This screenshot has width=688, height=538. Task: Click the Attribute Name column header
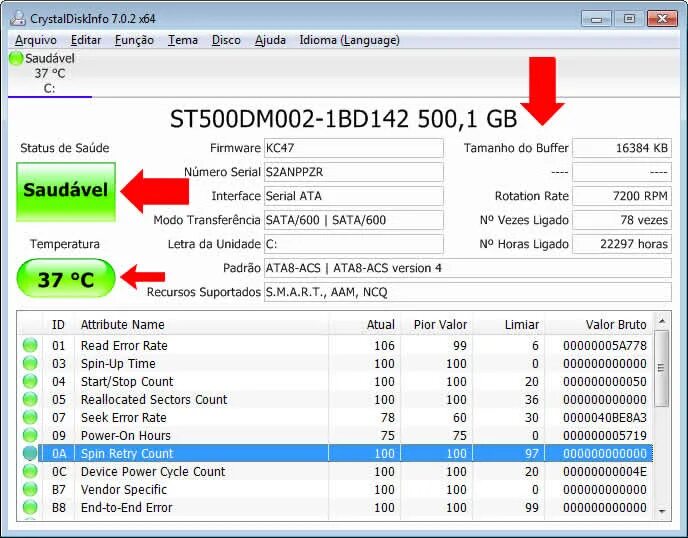[202, 325]
